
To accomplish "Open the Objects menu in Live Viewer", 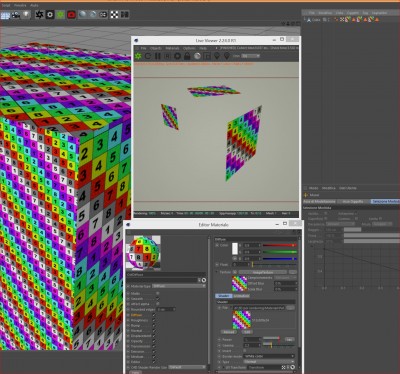I will [x=155, y=48].
